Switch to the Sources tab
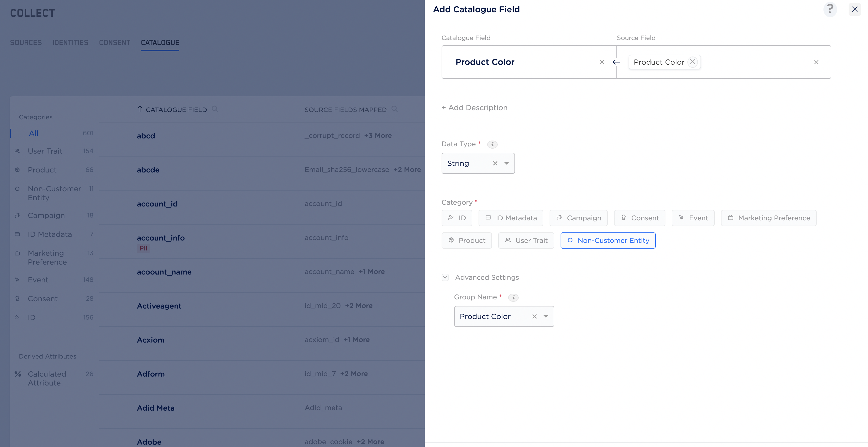Screen dimensions: 868x447 point(26,42)
